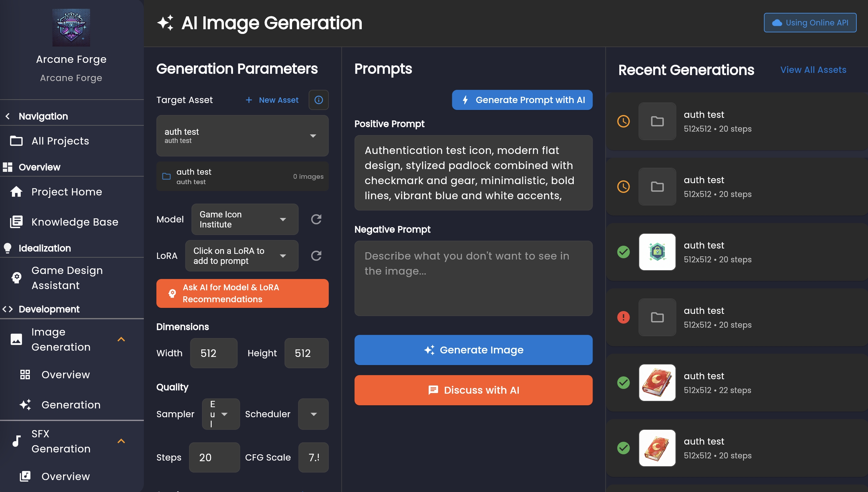
Task: Open the Game Design Assistant
Action: (67, 277)
